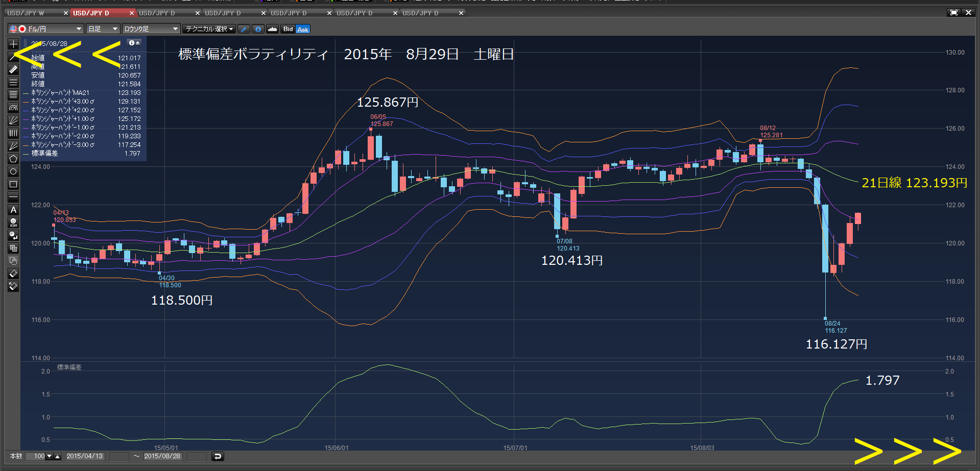Click the copy objects icon
Viewport: 980px width, 471px height.
pyautogui.click(x=13, y=248)
